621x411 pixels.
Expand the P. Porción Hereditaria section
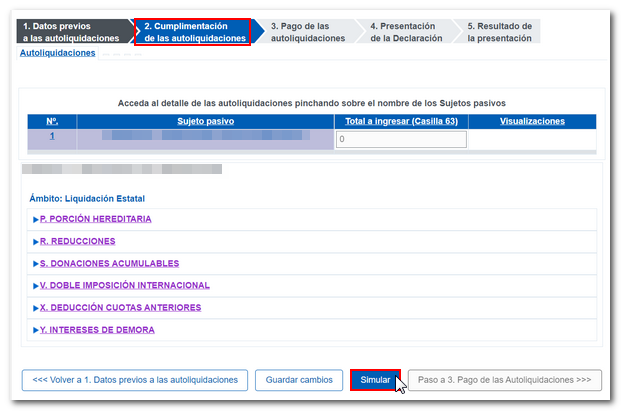tap(95, 219)
